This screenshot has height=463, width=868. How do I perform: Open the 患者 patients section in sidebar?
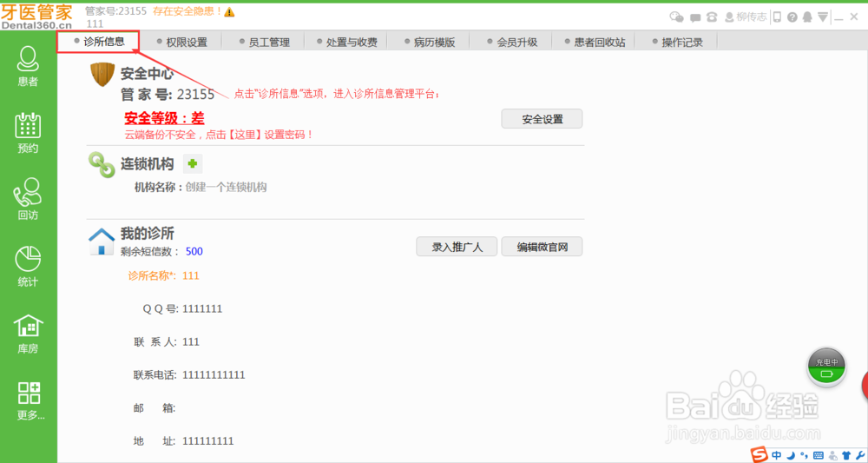click(x=28, y=67)
